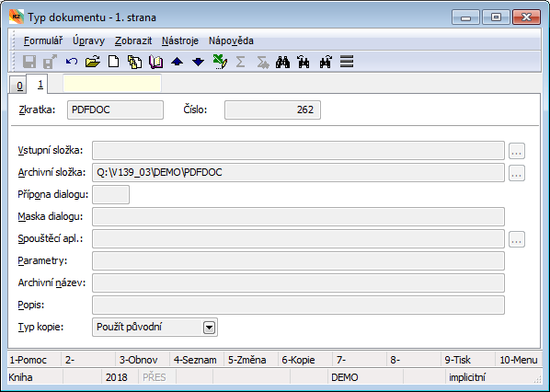
Task: Click the Save floppy disk icon
Action: pos(29,63)
